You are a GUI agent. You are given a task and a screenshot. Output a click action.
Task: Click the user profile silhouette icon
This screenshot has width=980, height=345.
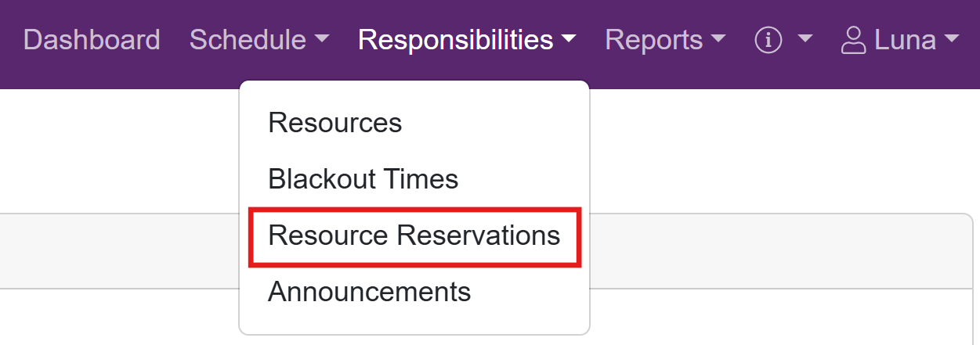[853, 41]
